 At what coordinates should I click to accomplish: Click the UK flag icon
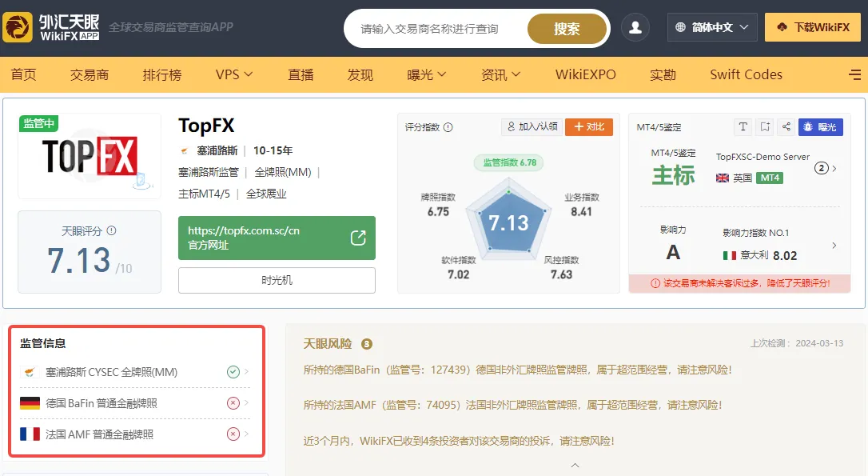pos(723,178)
